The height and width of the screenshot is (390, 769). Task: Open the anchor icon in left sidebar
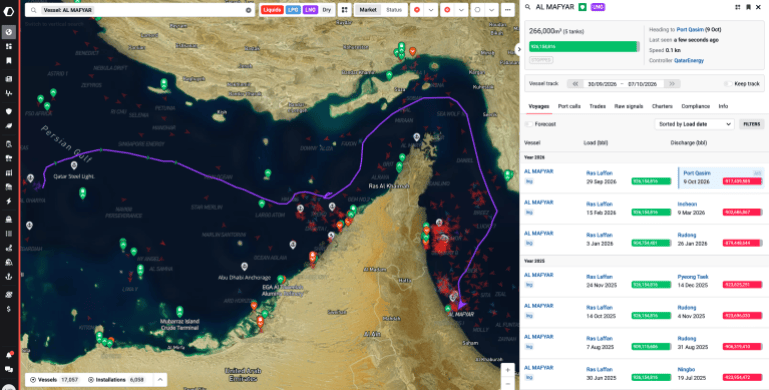coord(8,276)
